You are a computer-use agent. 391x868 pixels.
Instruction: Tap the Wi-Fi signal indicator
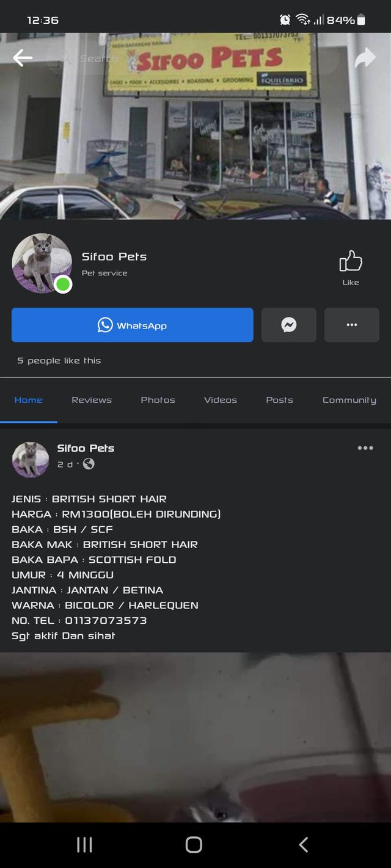pyautogui.click(x=304, y=19)
